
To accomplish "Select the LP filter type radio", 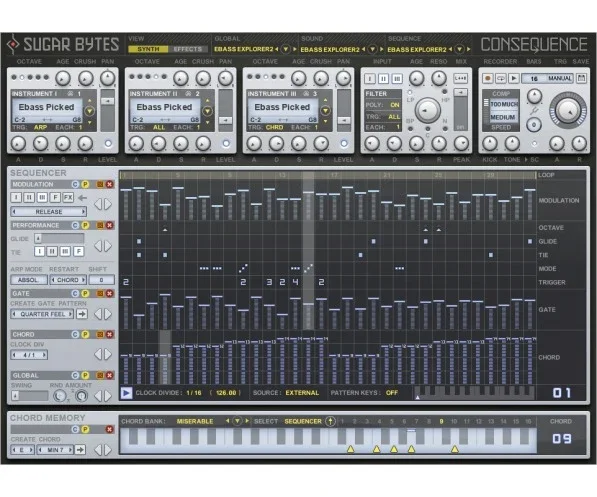I will point(410,92).
